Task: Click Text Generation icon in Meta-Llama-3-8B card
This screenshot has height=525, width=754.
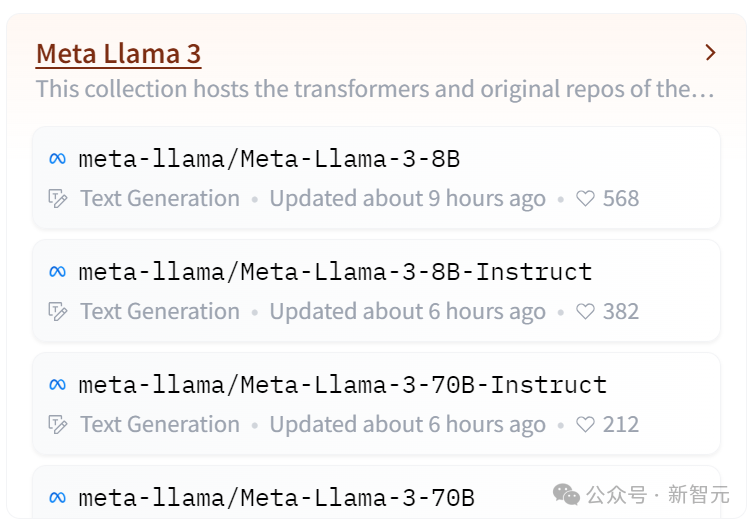Action: [58, 199]
